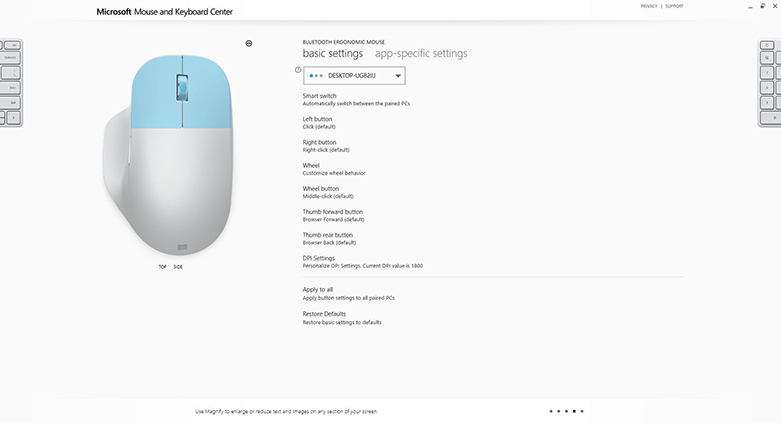The image size is (781, 423).
Task: Open the Smart switch setting
Action: click(x=356, y=99)
